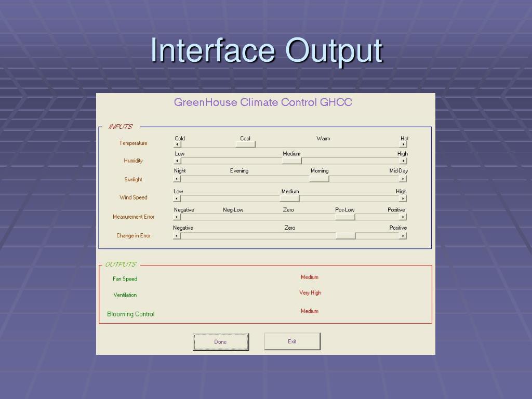Click the Hot label above Temperature slider
This screenshot has width=532, height=399.
[x=404, y=138]
